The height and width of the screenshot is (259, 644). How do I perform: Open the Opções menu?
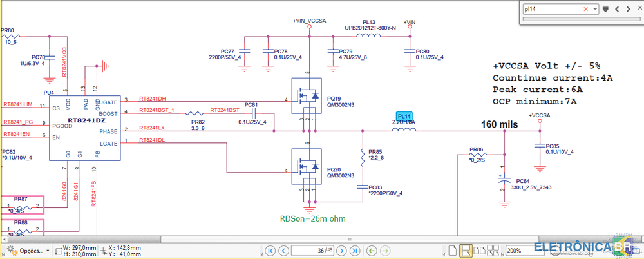coord(30,250)
